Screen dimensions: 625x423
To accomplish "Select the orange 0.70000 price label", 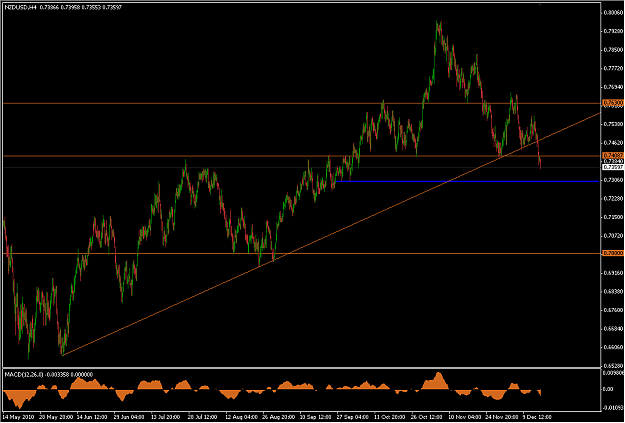I will click(x=613, y=253).
